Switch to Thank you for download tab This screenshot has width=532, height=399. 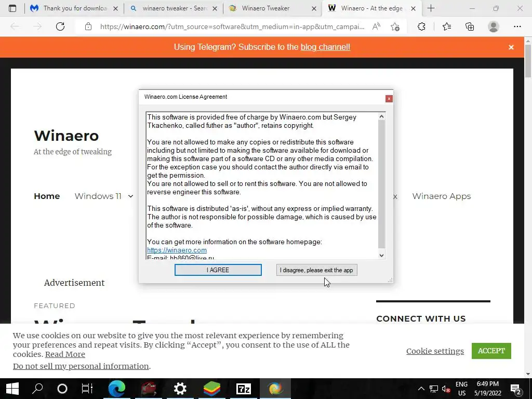pyautogui.click(x=74, y=8)
